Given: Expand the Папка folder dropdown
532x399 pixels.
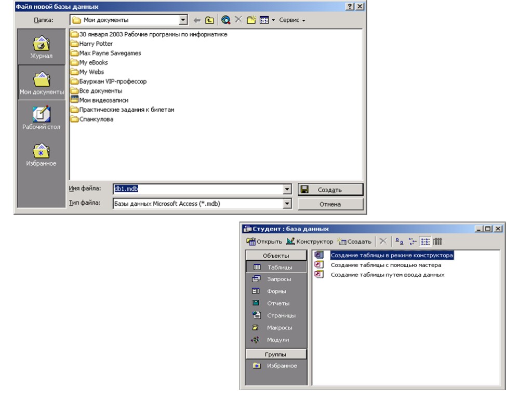Looking at the screenshot, I should [x=183, y=20].
